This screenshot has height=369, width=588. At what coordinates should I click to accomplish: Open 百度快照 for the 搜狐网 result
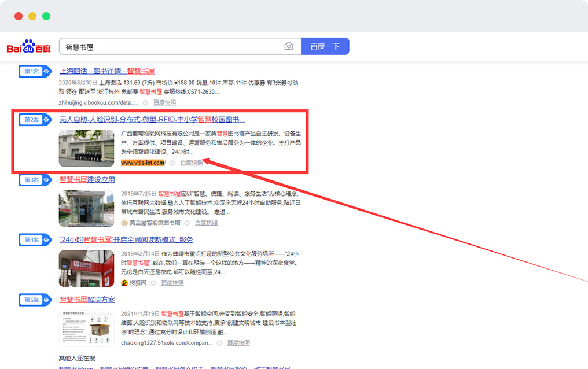(172, 283)
